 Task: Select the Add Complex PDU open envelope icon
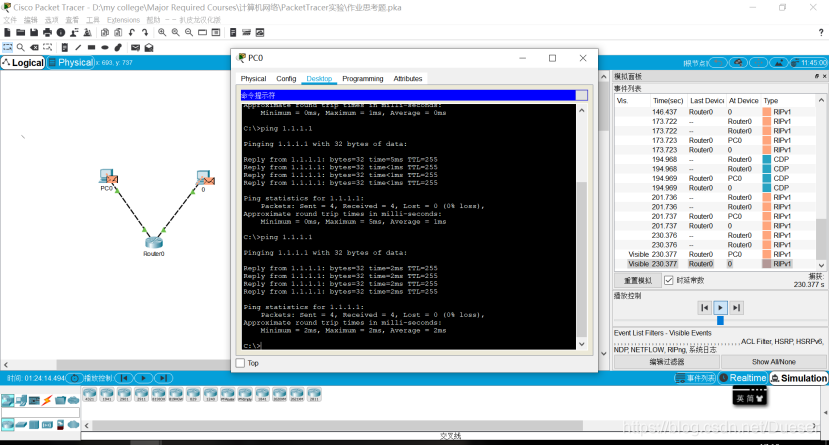[149, 48]
